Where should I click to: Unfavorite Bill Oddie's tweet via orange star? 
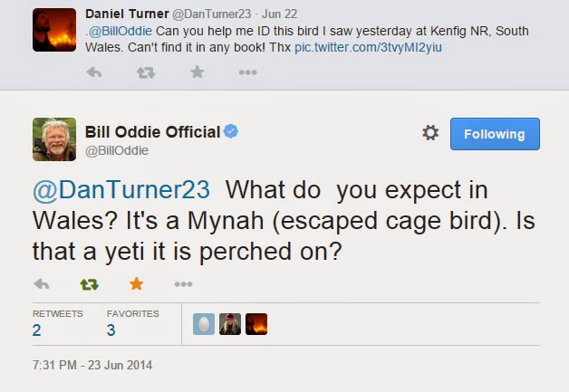coord(136,284)
